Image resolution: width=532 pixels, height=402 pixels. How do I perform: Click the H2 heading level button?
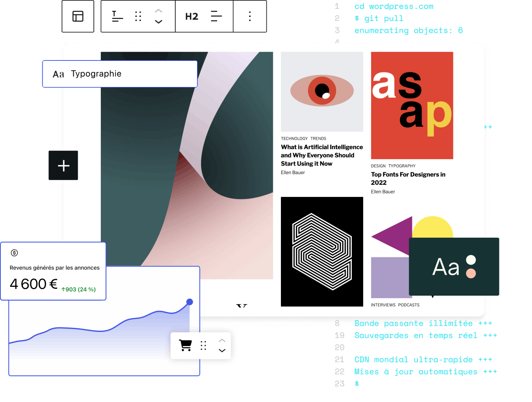click(191, 17)
